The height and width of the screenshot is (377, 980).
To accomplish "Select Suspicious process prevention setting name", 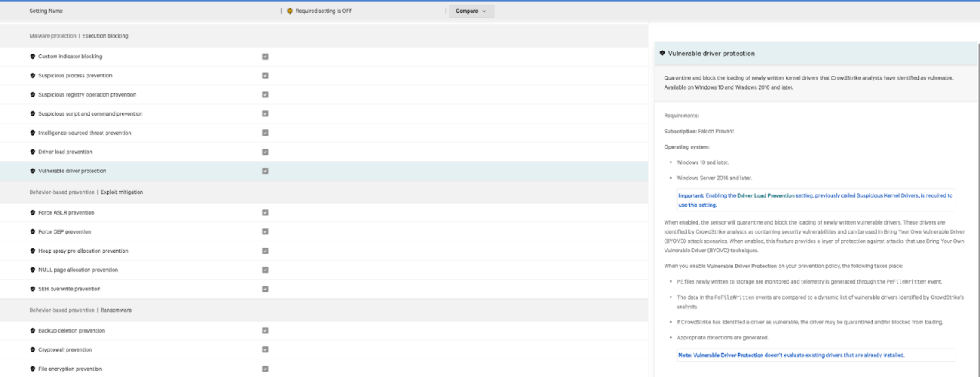I will click(75, 76).
